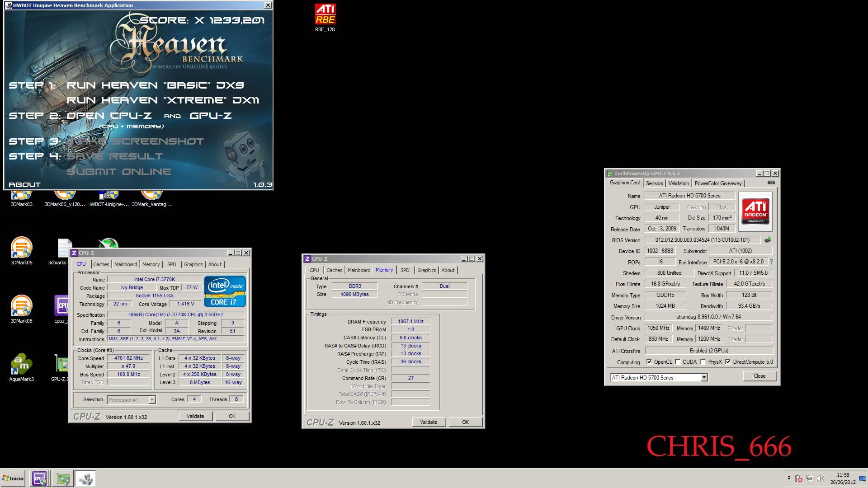Click the DRAM Frequency value field

[410, 322]
